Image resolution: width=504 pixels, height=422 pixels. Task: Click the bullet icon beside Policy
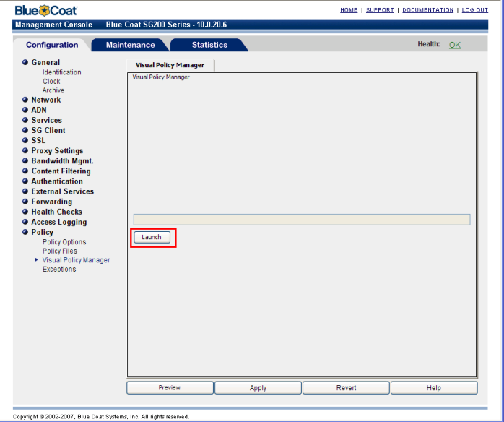[x=25, y=232]
